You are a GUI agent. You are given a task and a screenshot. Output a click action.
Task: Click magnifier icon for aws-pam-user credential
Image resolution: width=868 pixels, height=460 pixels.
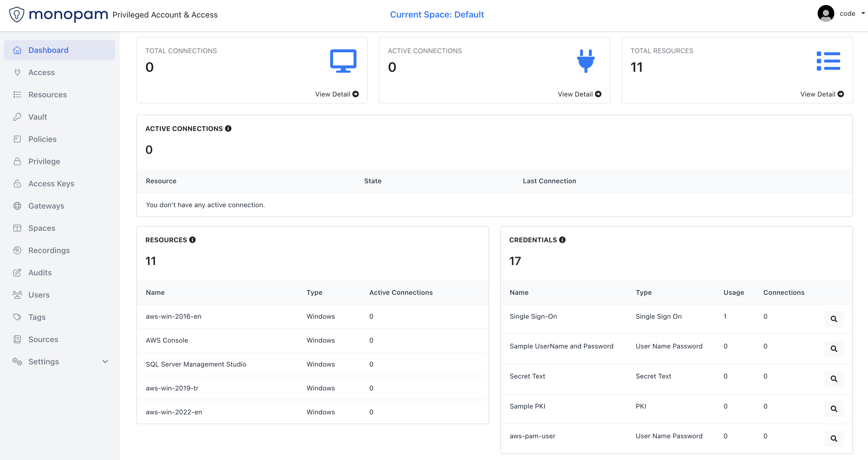coord(834,439)
